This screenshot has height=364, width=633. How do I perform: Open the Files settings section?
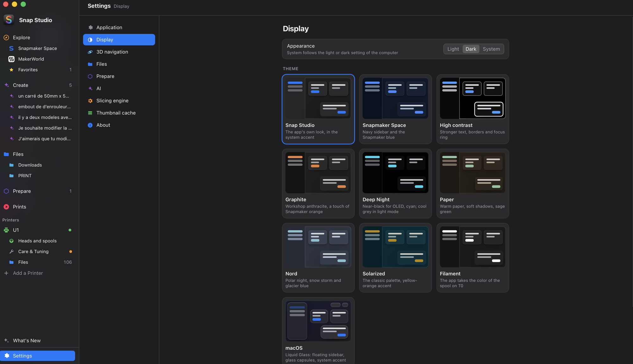pyautogui.click(x=119, y=64)
